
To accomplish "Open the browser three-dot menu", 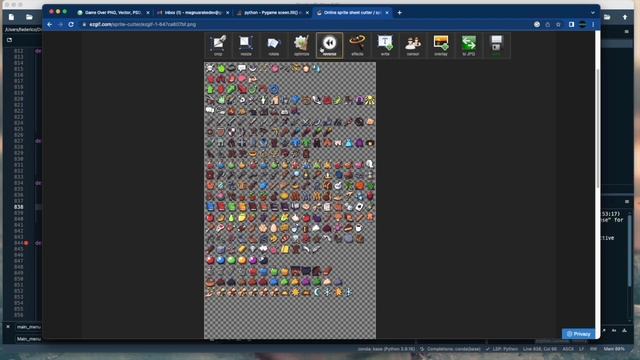I will pyautogui.click(x=593, y=24).
